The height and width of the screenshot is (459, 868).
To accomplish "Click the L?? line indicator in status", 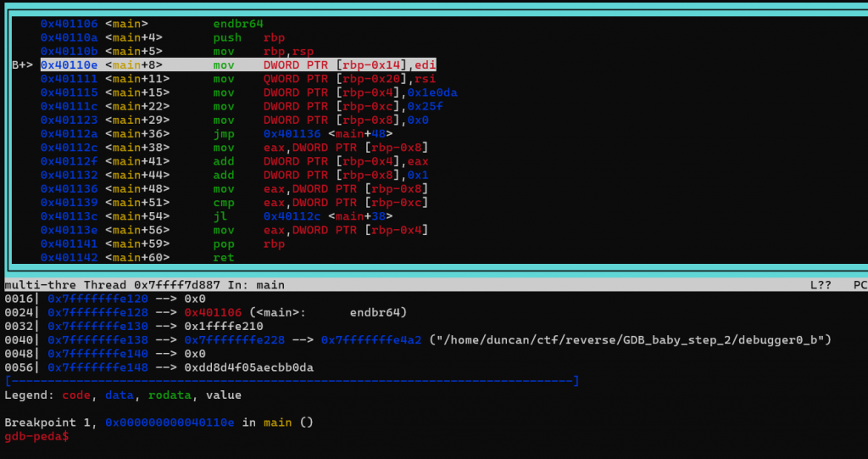I will (821, 285).
